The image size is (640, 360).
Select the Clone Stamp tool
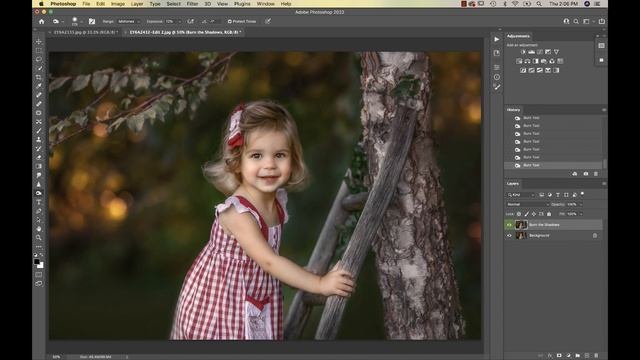(x=39, y=140)
